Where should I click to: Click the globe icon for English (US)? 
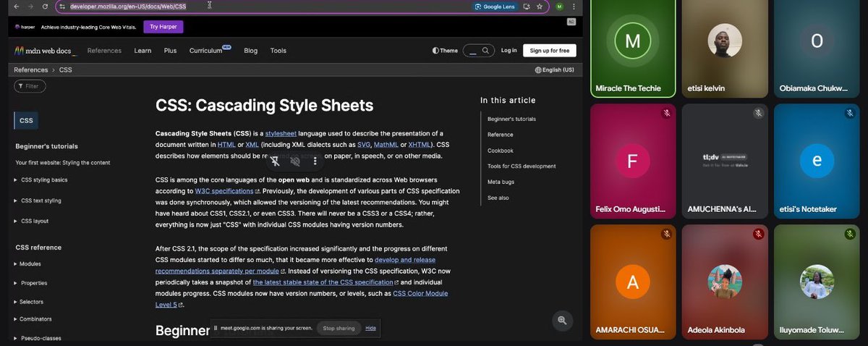coord(538,70)
